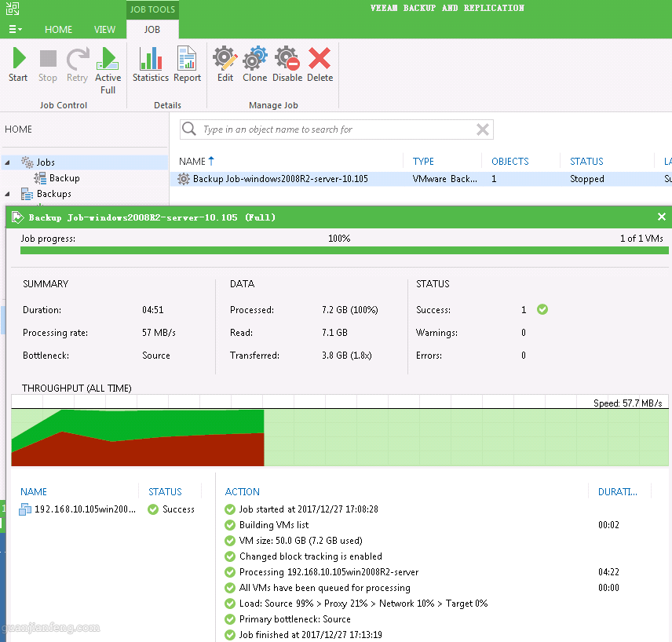The width and height of the screenshot is (672, 642).
Task: Open the main menu dropdown arrow
Action: pyautogui.click(x=21, y=29)
